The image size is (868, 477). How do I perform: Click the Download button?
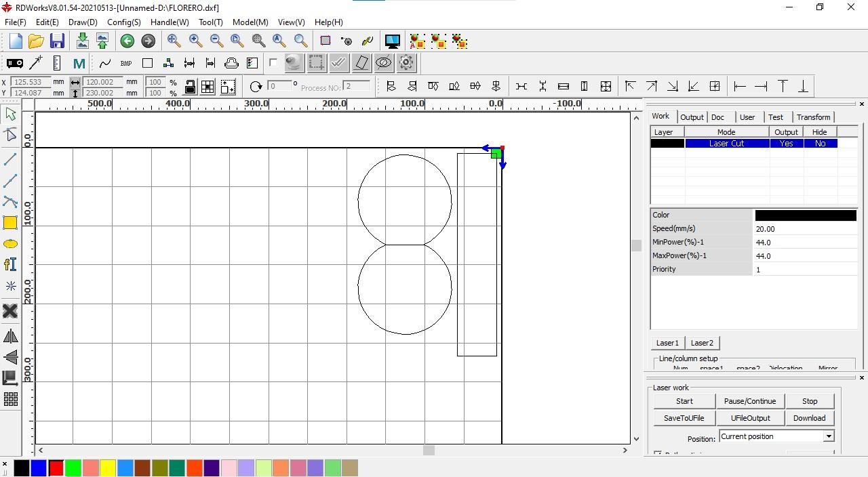point(810,418)
